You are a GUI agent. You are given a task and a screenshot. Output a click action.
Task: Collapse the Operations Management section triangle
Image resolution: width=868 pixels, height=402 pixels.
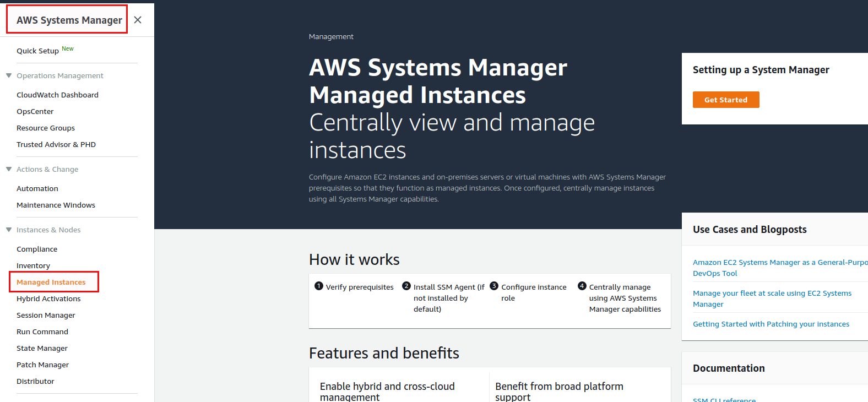[9, 75]
